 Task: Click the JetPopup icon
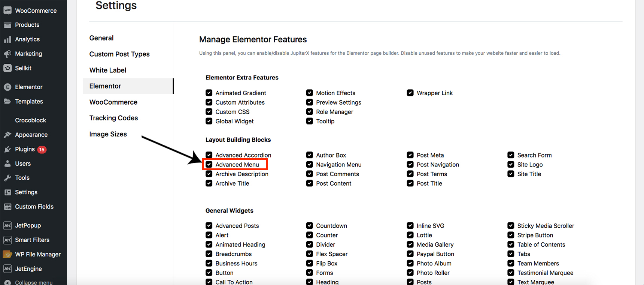point(7,225)
